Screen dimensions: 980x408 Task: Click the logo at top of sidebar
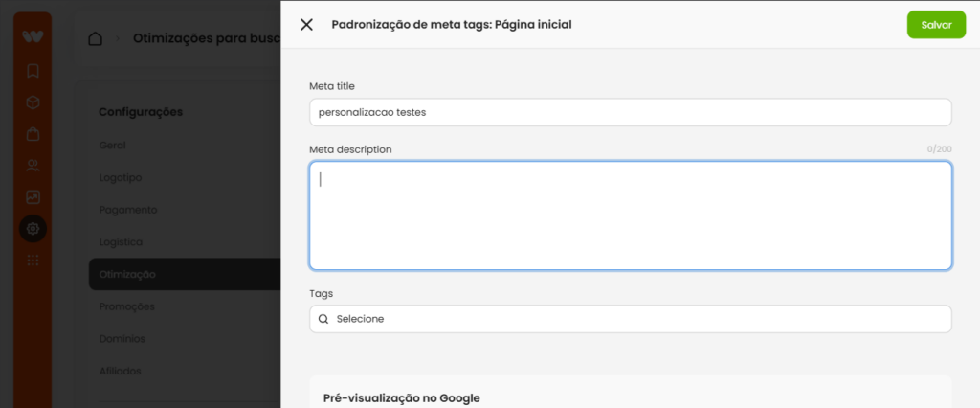pyautogui.click(x=33, y=36)
